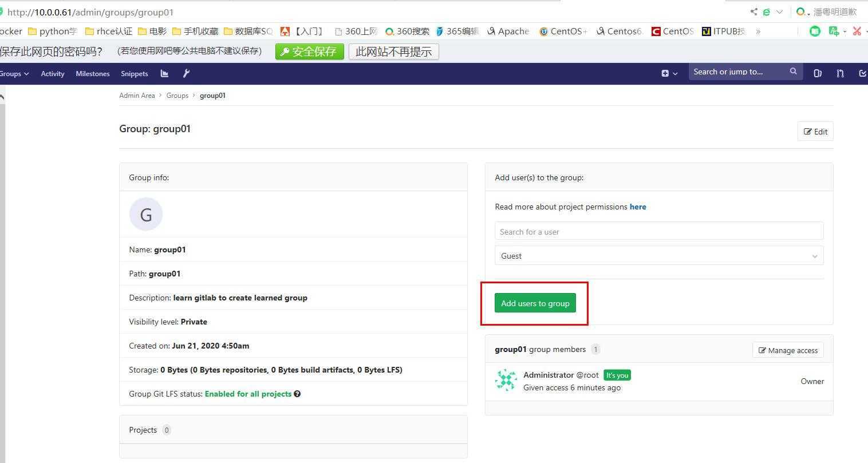
Task: Go to Snippets in navbar
Action: [x=135, y=73]
